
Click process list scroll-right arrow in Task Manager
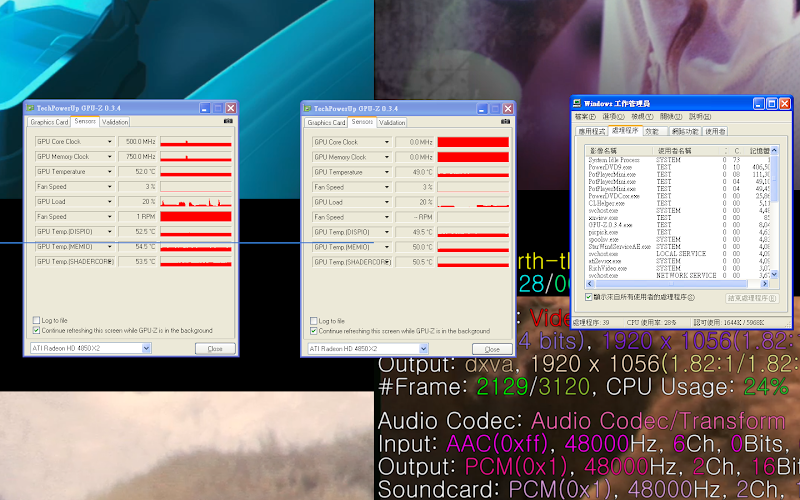tap(764, 283)
